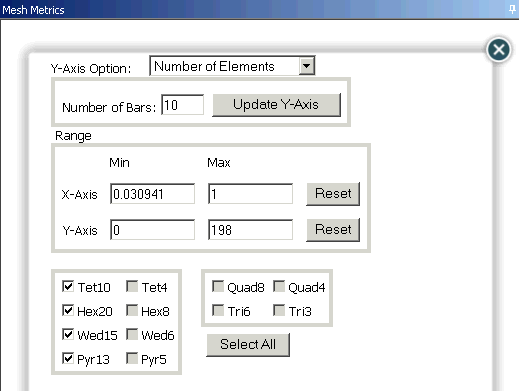Click the Y-Axis Max field

tap(250, 230)
